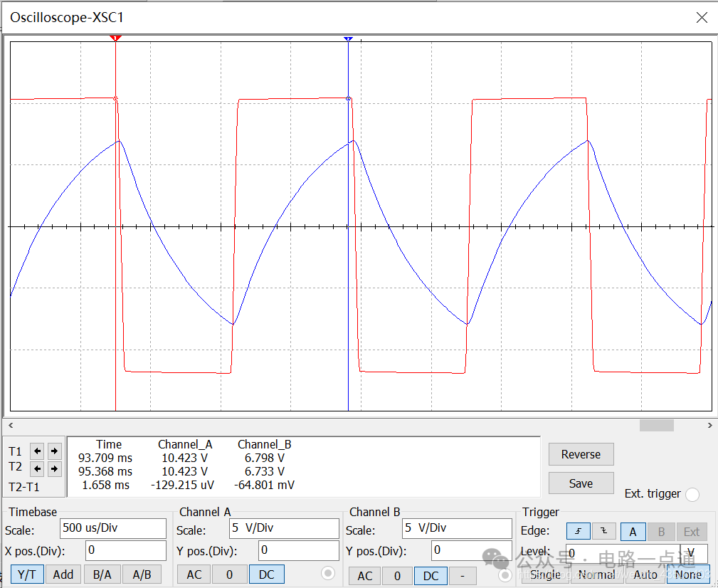The height and width of the screenshot is (588, 718).
Task: Grab the red T1 cursor marker
Action: point(115,38)
